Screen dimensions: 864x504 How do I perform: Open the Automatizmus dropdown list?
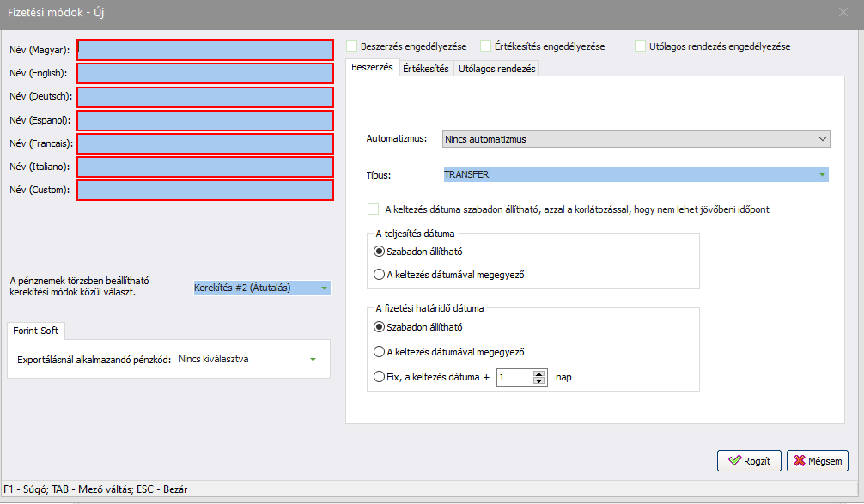coord(823,138)
